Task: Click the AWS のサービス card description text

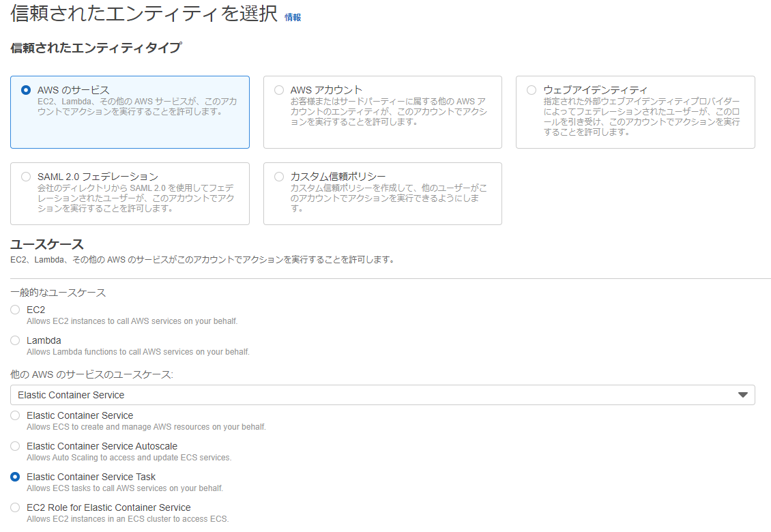Action: coord(137,106)
